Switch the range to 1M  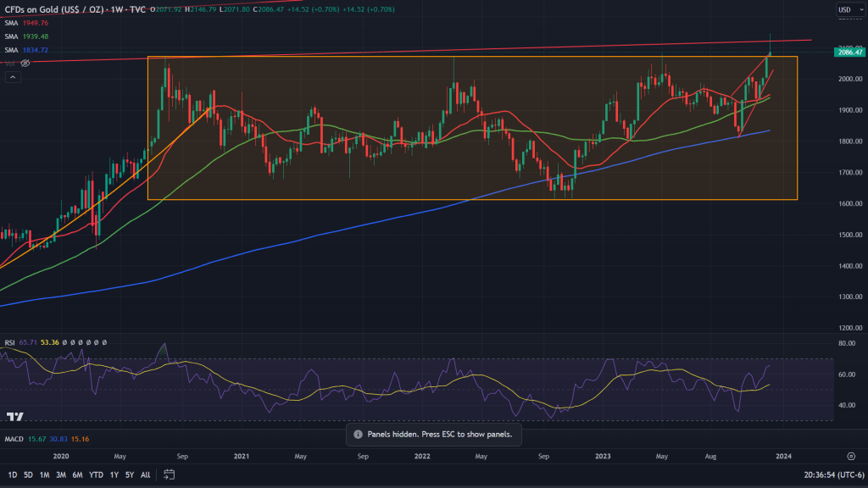[x=45, y=474]
